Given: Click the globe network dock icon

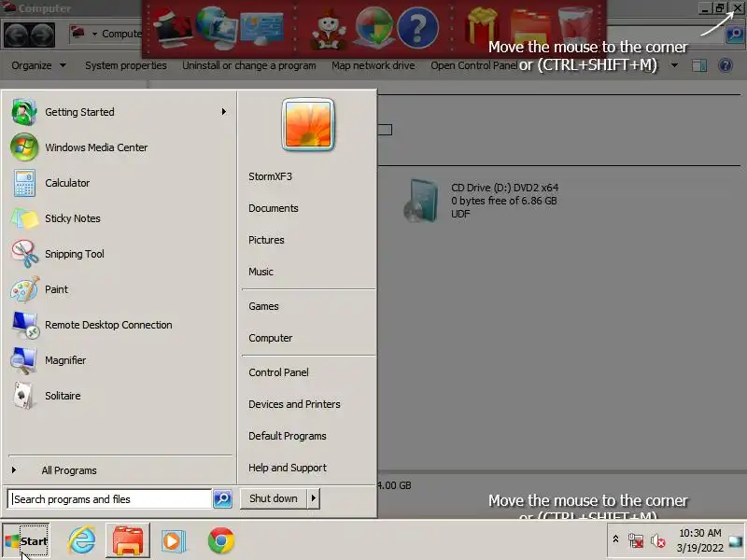Looking at the screenshot, I should [216, 28].
